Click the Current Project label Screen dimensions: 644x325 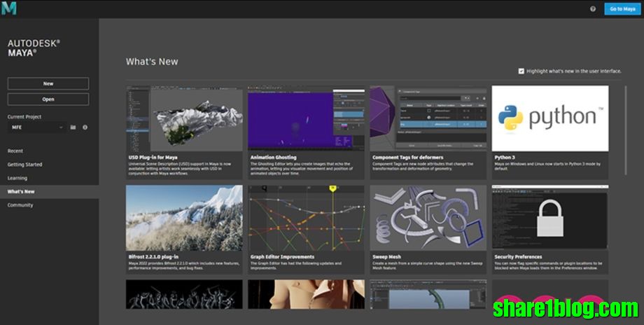[24, 117]
